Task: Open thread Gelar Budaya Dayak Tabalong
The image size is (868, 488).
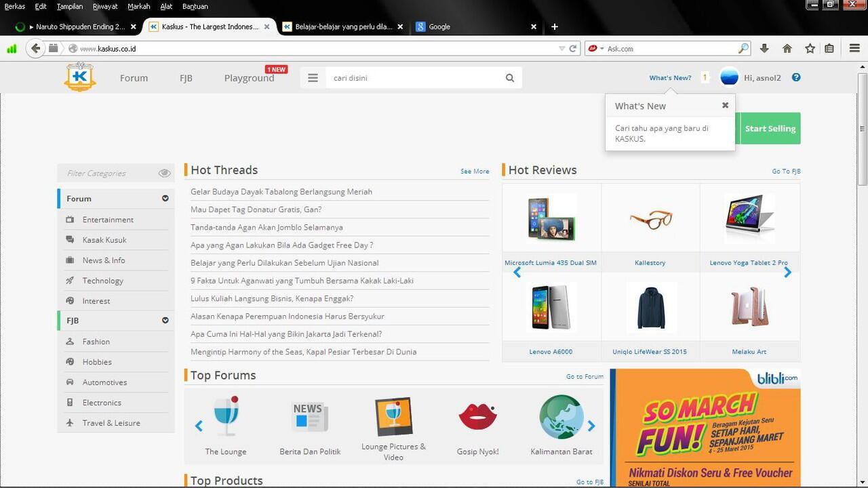Action: [x=281, y=192]
